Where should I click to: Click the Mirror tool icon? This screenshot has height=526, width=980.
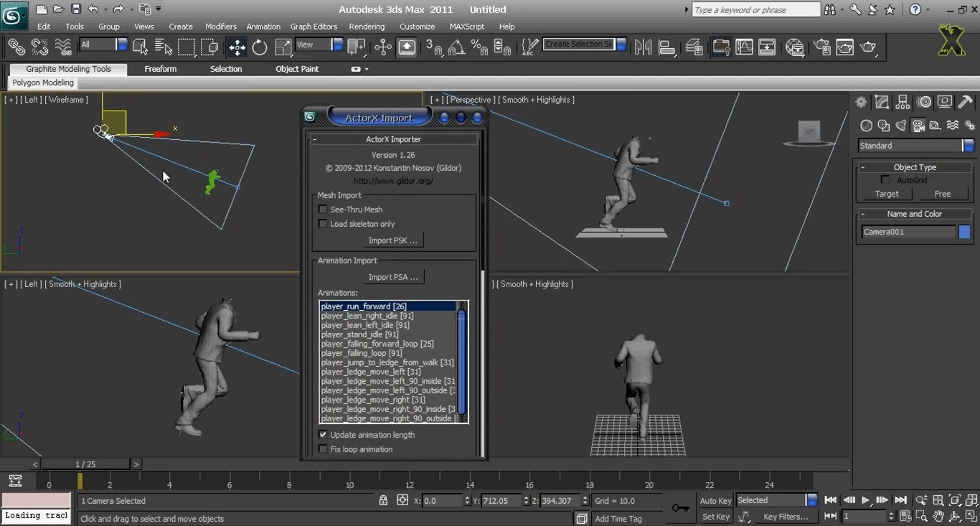click(x=644, y=47)
